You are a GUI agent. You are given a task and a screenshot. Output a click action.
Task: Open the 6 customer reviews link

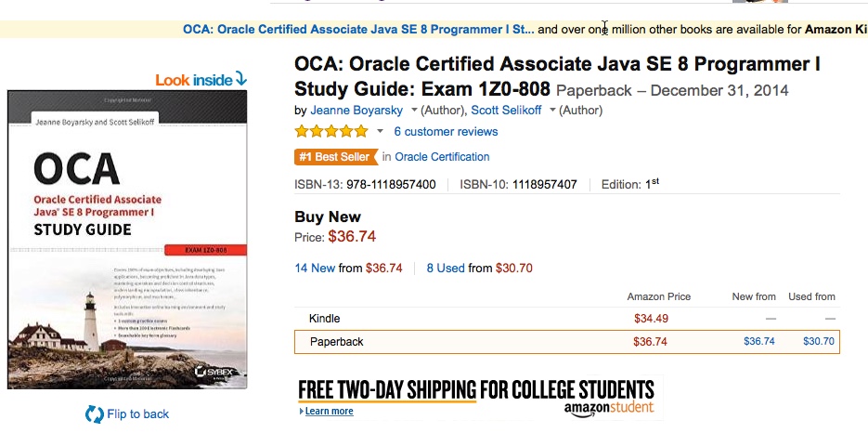[x=446, y=132]
